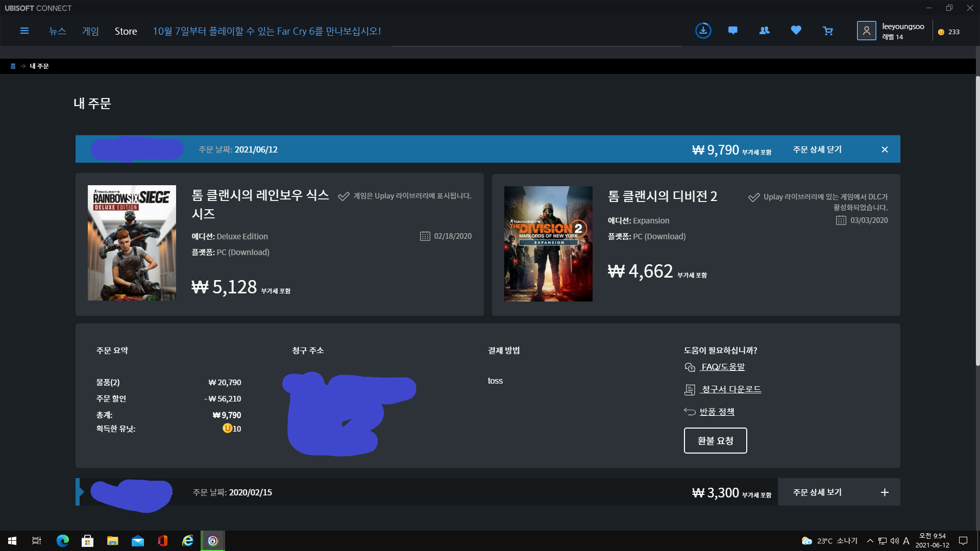The width and height of the screenshot is (980, 551).
Task: Click the blue arrow marker on 2020/02/15 order
Action: click(79, 492)
